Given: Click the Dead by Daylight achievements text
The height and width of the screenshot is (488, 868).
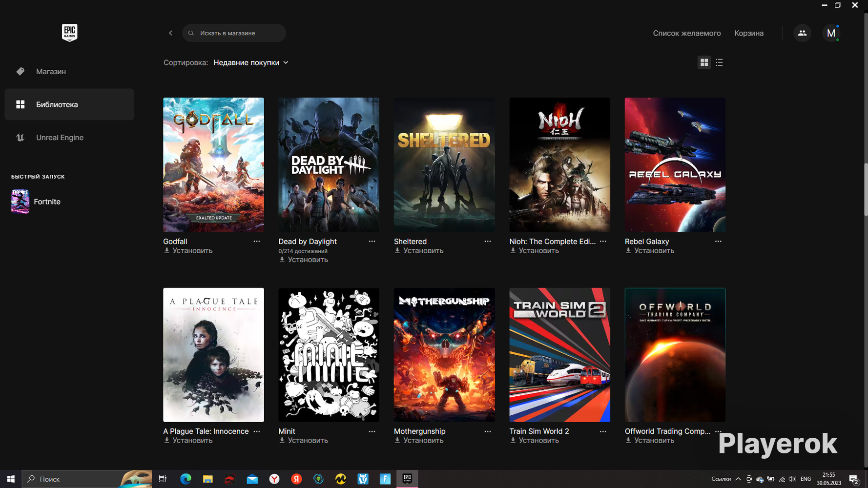Looking at the screenshot, I should (303, 251).
